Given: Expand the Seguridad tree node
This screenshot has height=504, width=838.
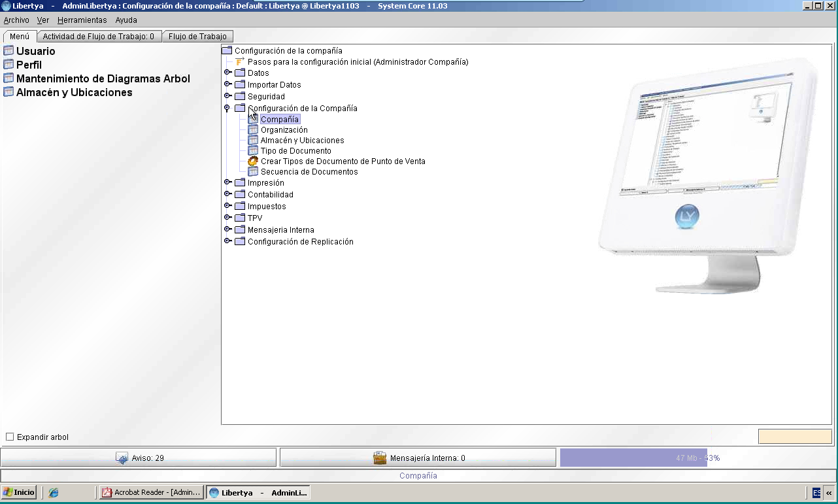Looking at the screenshot, I should point(227,96).
